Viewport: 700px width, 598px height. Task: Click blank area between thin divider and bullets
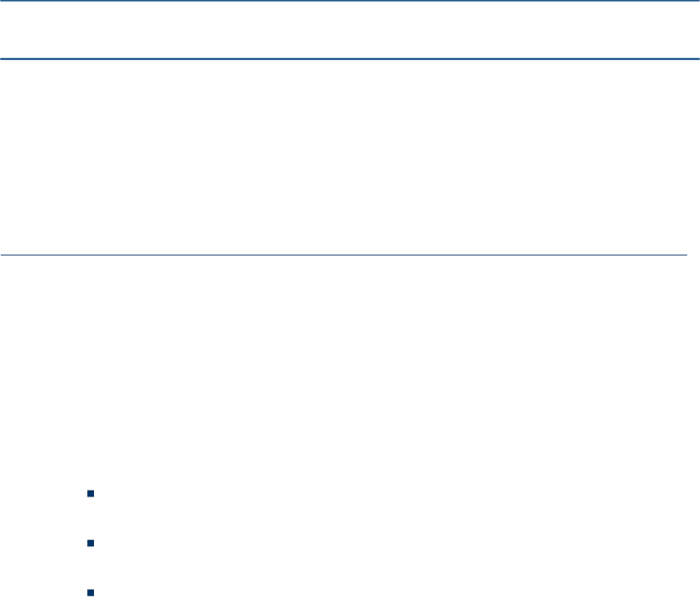350,373
